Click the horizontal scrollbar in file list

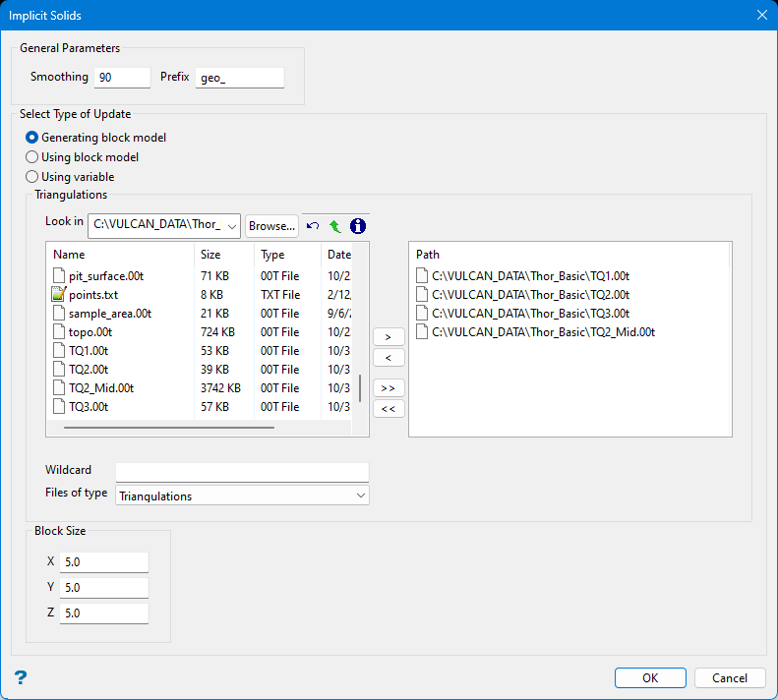(169, 428)
